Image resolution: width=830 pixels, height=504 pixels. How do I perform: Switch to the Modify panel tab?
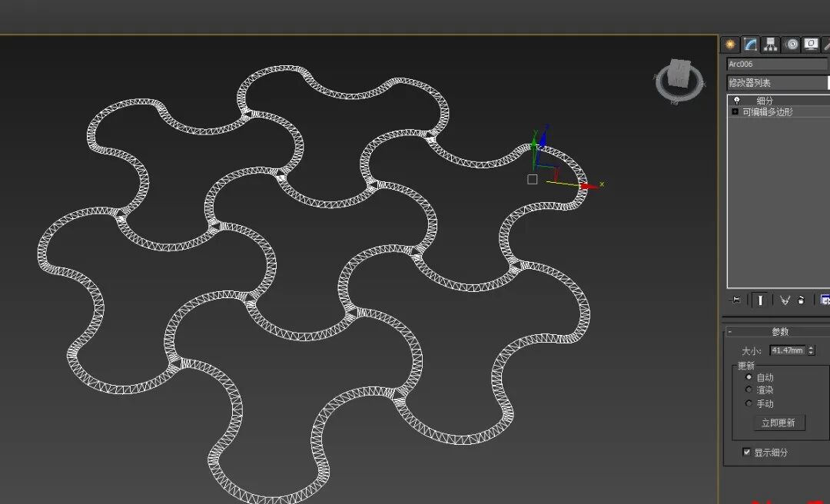[750, 45]
